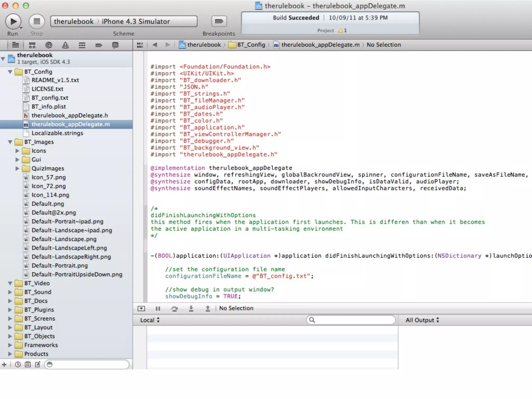Open the Local variables scope dropdown
The image size is (532, 399).
click(150, 320)
